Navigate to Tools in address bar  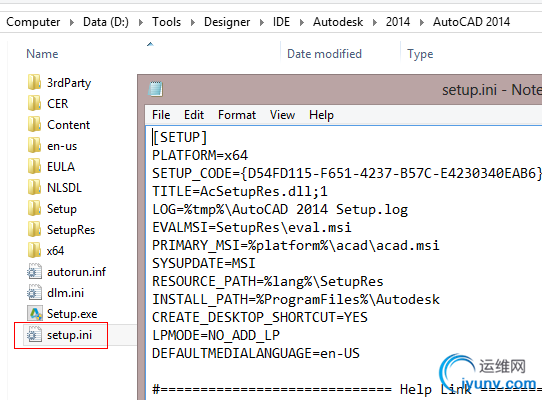(167, 22)
